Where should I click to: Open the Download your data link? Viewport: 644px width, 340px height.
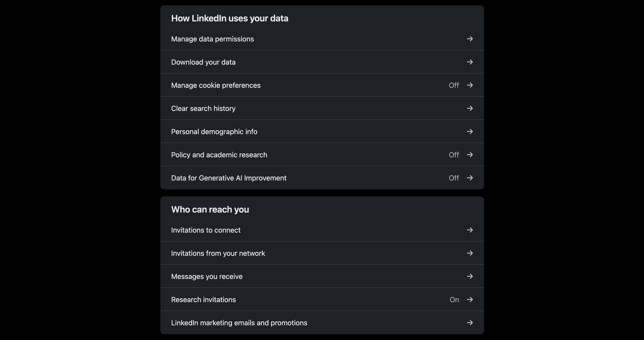203,62
